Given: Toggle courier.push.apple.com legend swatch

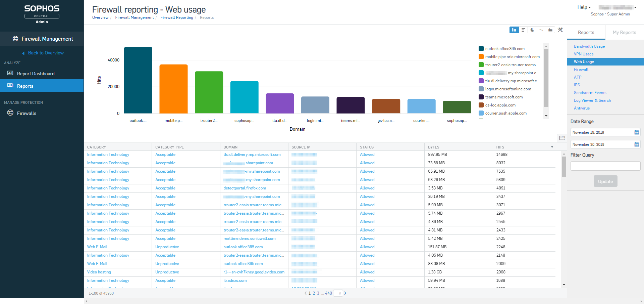Looking at the screenshot, I should [481, 113].
